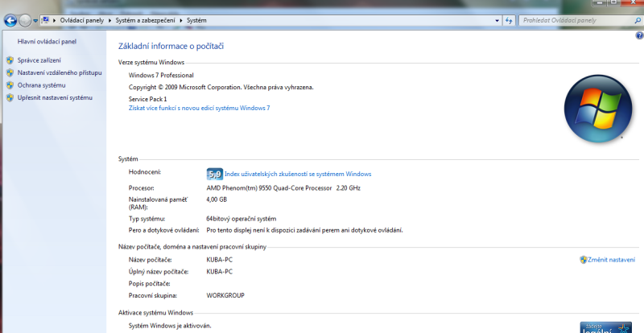Select Systém a zabezpečení breadcrumb
The height and width of the screenshot is (333, 644).
pyautogui.click(x=145, y=20)
